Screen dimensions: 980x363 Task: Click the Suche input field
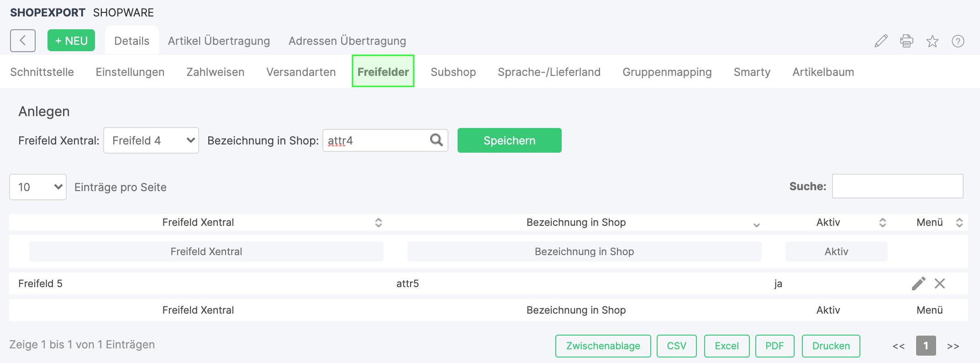coord(897,186)
